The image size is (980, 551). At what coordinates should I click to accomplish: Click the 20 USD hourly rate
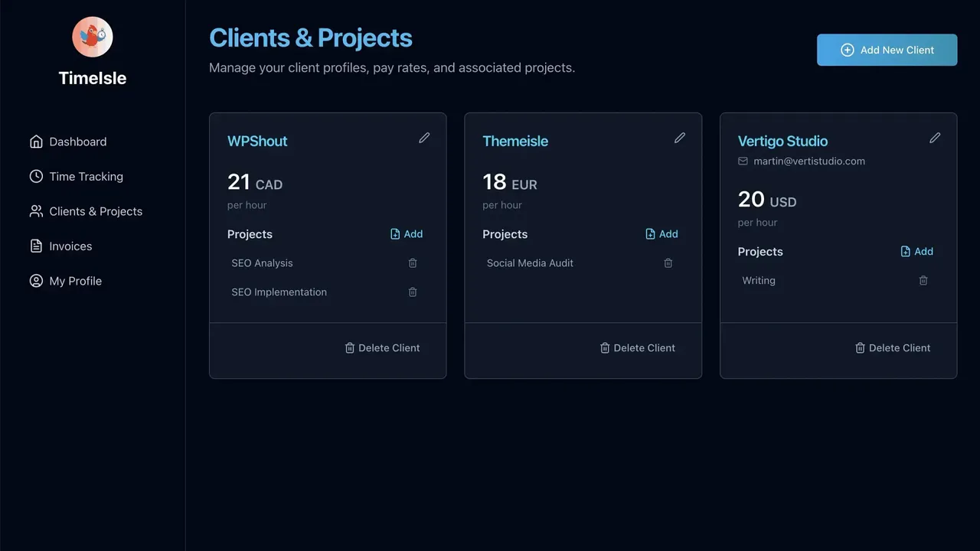[767, 200]
